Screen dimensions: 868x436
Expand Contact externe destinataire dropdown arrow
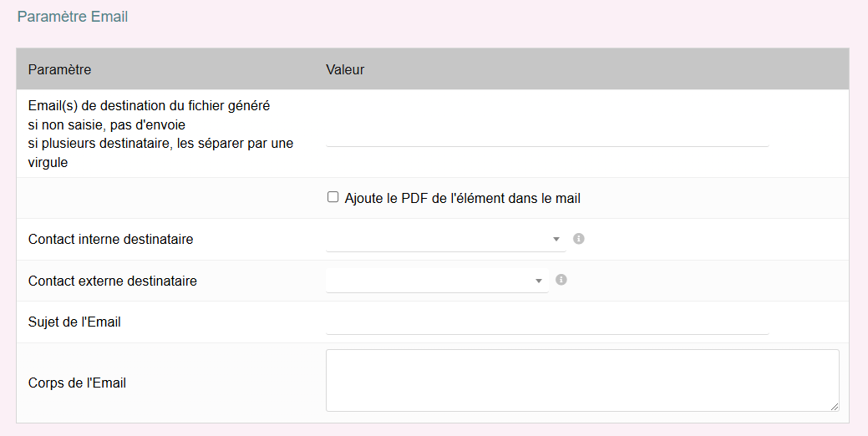(540, 281)
